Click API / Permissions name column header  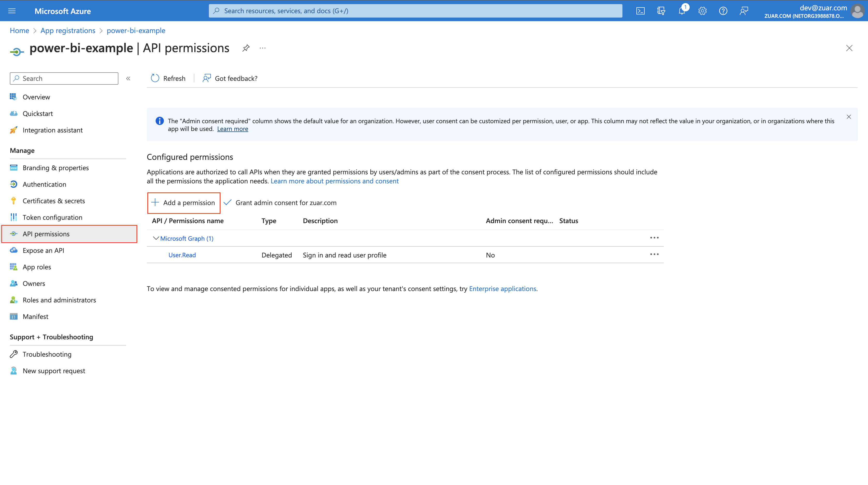188,221
